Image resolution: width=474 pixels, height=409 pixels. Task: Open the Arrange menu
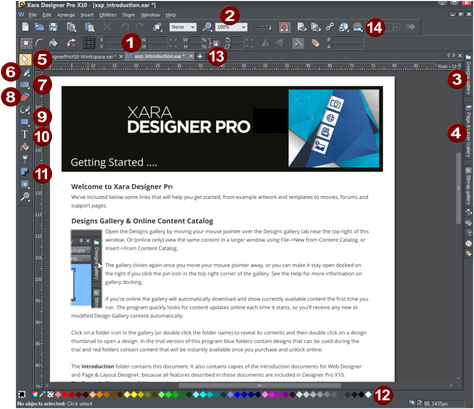click(x=66, y=15)
